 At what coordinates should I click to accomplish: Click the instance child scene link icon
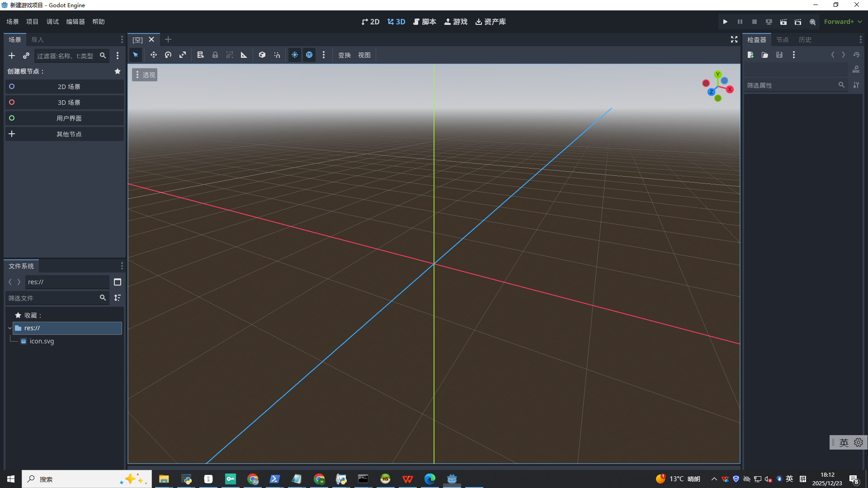click(26, 56)
